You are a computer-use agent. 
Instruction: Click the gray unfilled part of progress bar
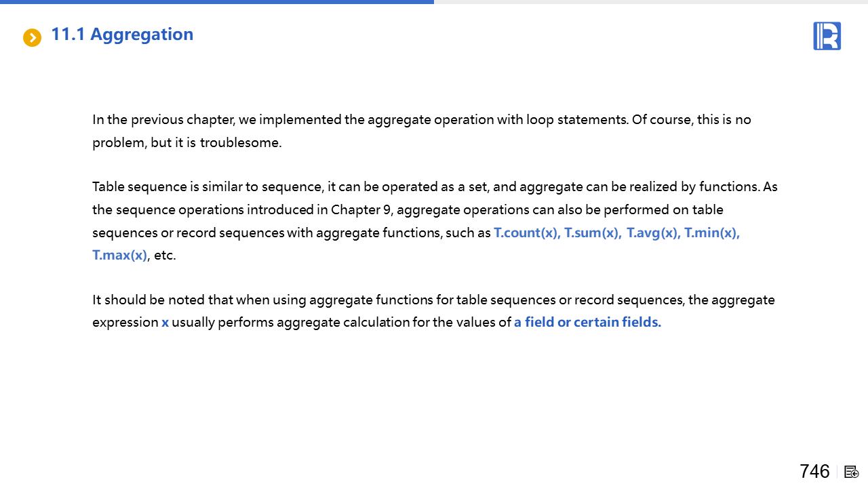tap(651, 2)
